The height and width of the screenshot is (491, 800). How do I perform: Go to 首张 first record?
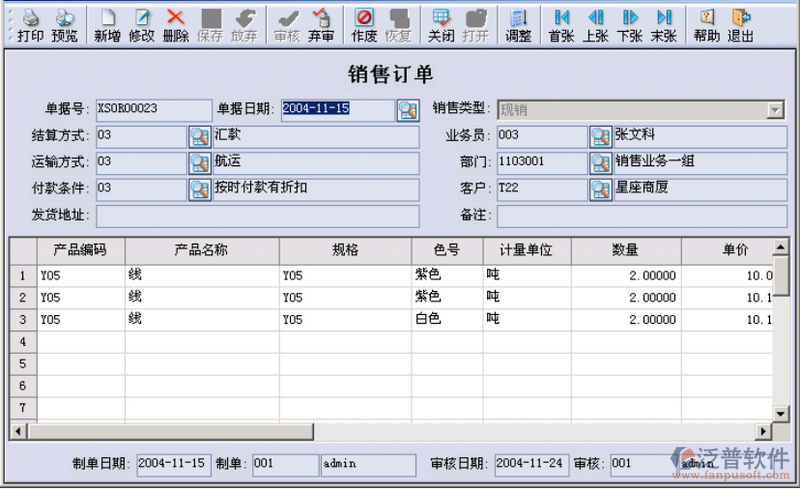(x=562, y=25)
